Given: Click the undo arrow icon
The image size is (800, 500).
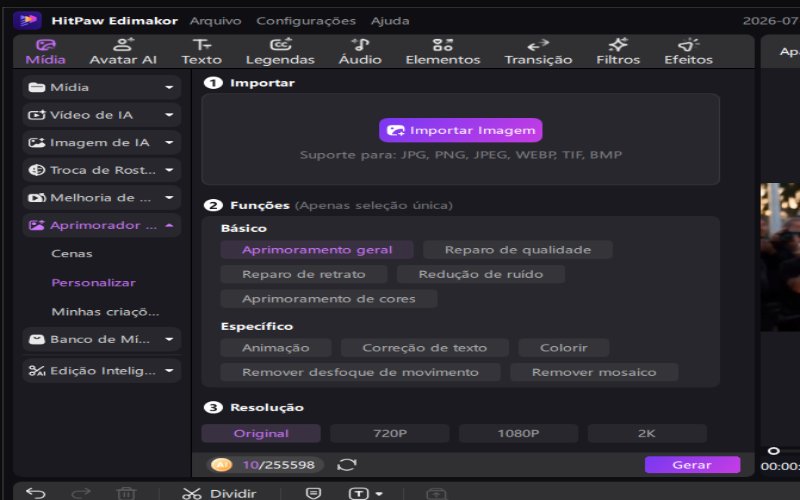Looking at the screenshot, I should tap(36, 493).
